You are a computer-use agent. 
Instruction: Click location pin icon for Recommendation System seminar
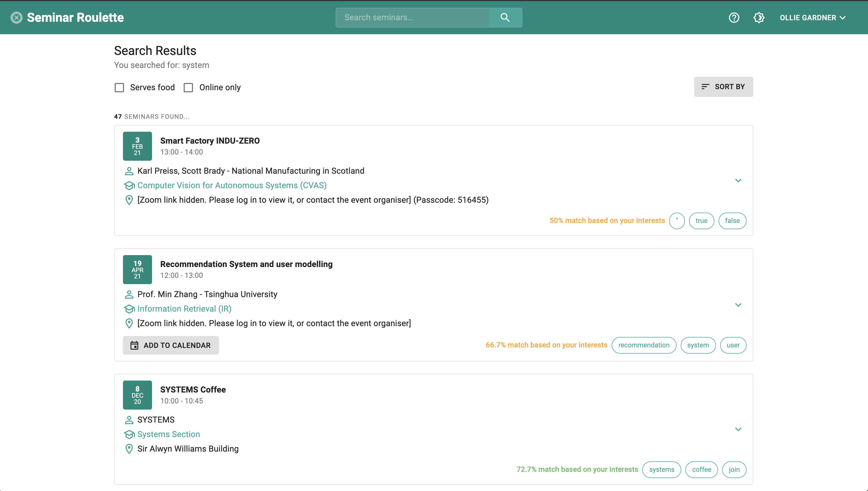coord(129,323)
